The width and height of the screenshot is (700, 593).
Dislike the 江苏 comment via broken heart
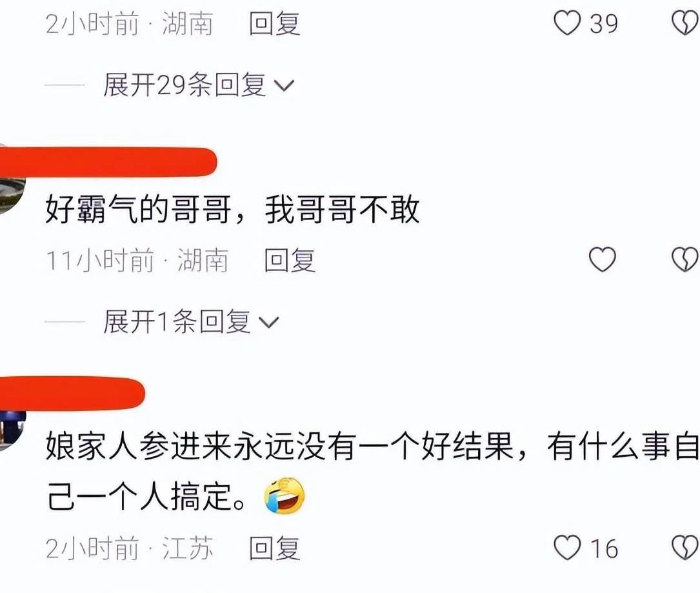click(x=686, y=548)
